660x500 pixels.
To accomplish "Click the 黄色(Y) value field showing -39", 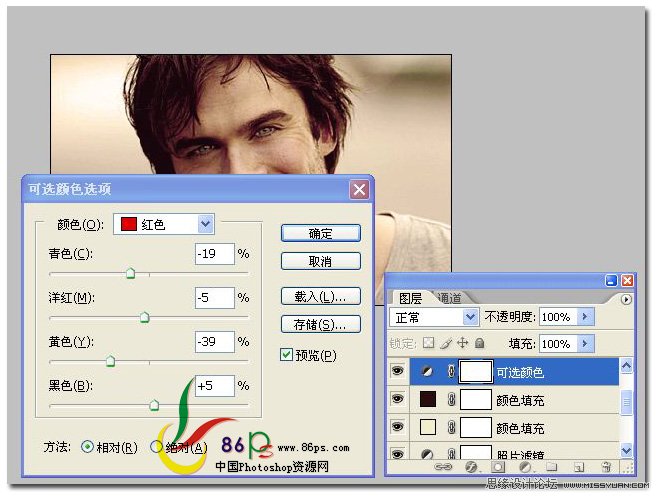I will click(x=215, y=341).
